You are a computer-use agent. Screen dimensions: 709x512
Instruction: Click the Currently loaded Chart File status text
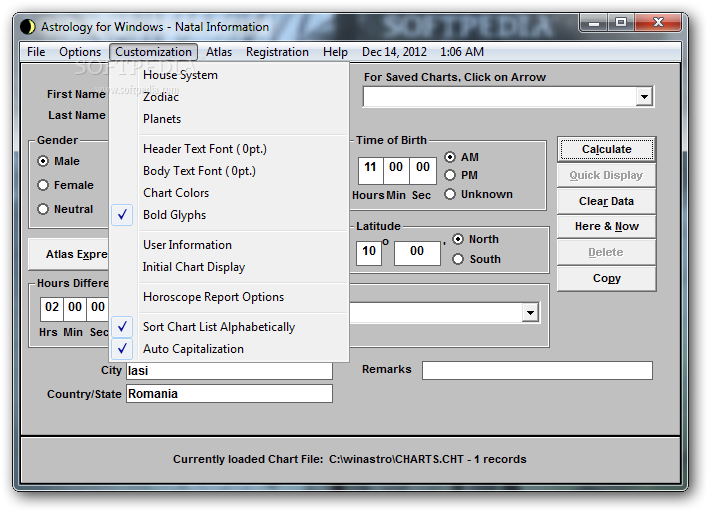coord(350,459)
